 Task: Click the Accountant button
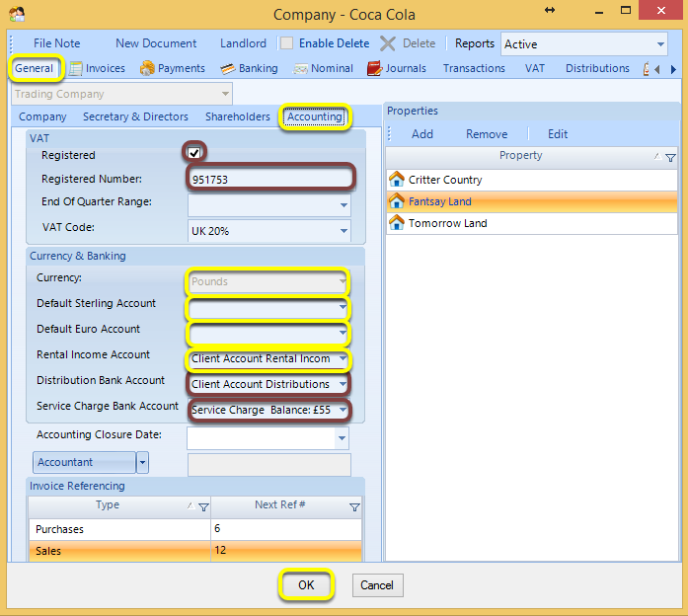coord(84,462)
